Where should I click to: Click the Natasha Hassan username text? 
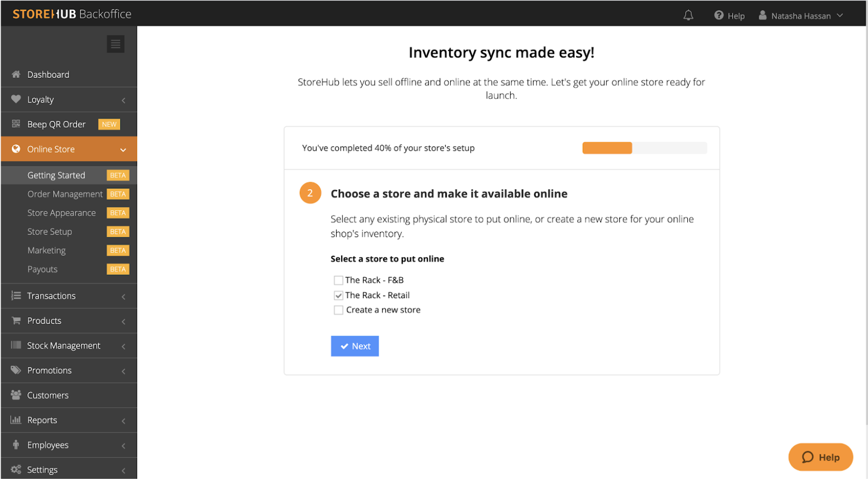(801, 16)
